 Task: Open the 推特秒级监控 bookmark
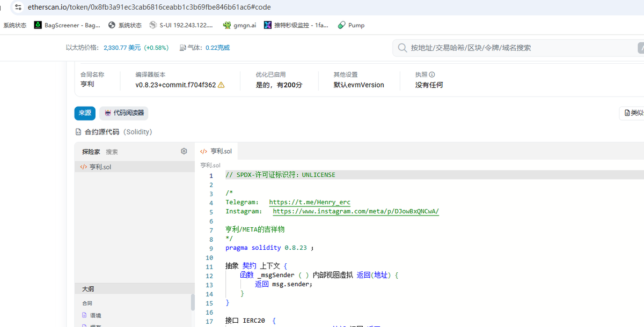[x=296, y=25]
